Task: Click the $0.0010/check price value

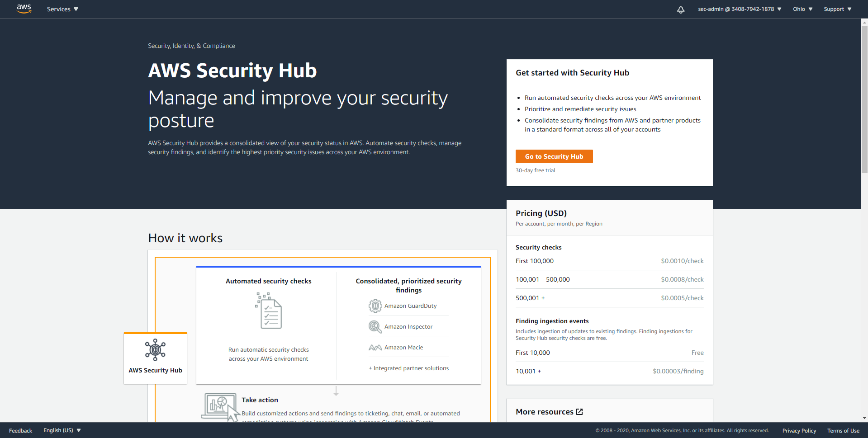Action: pyautogui.click(x=682, y=261)
